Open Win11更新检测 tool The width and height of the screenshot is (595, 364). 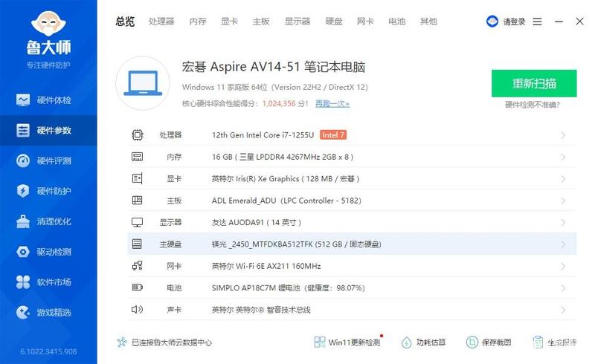tap(348, 342)
